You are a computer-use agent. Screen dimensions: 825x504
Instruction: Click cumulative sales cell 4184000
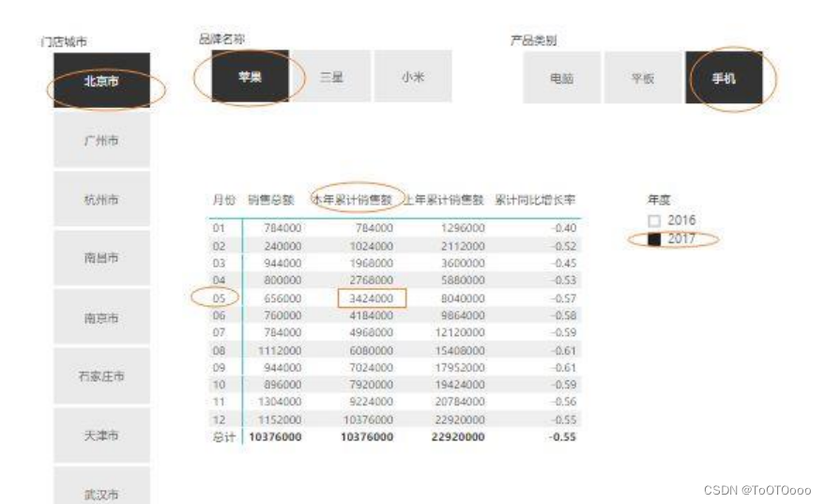coord(372,315)
